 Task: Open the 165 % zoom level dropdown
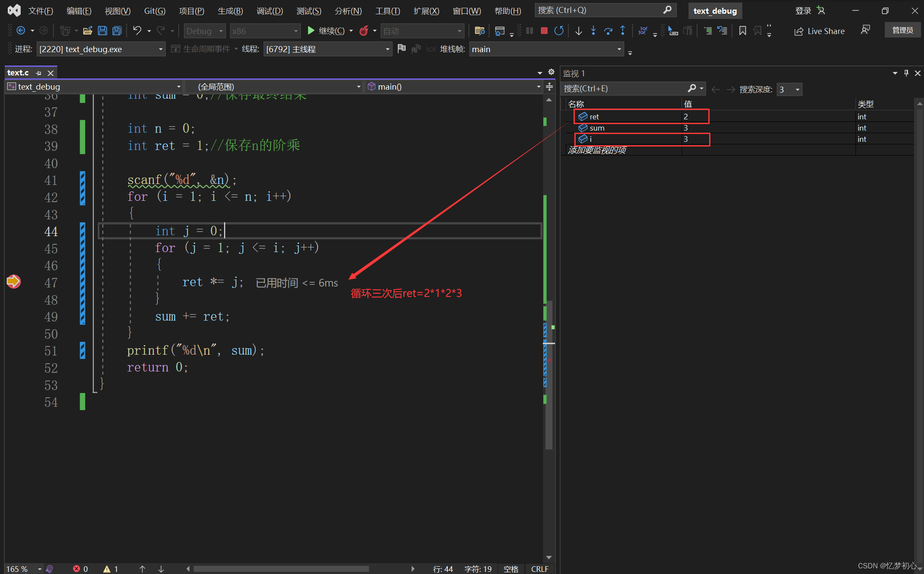(24, 569)
